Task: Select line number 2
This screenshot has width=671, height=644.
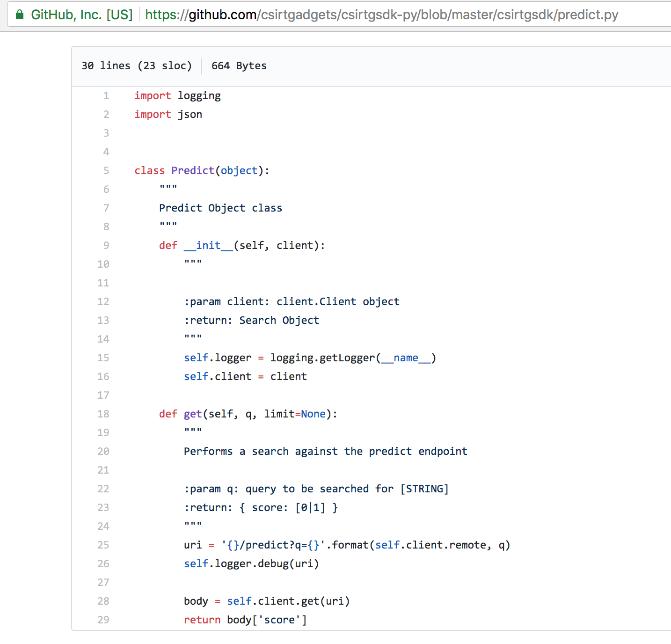Action: click(x=106, y=115)
